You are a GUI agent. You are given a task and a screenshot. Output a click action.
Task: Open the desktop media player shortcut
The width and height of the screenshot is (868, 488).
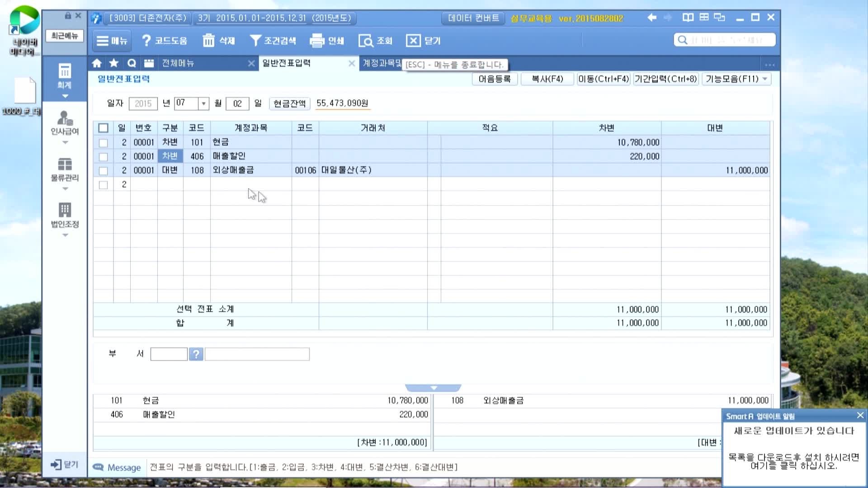point(24,30)
